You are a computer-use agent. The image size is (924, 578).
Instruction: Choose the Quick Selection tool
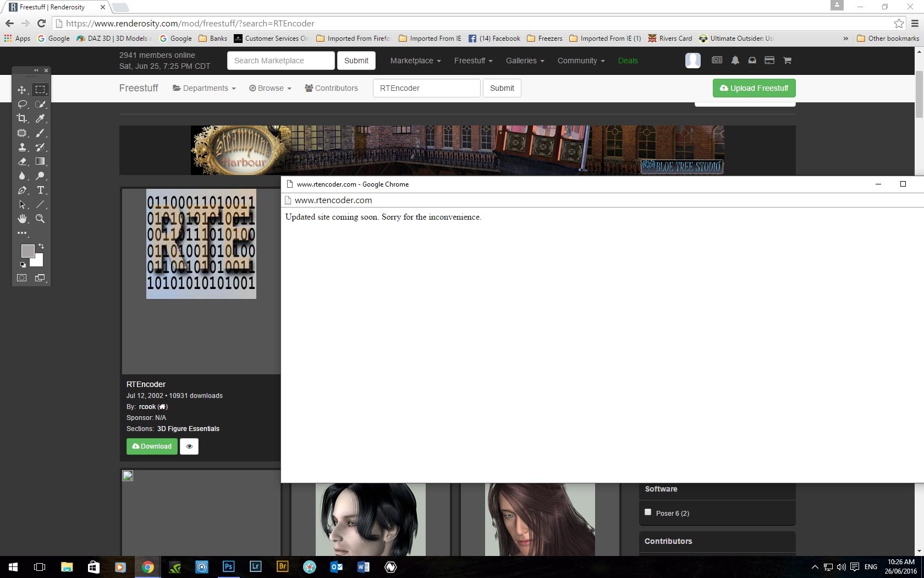tap(40, 104)
